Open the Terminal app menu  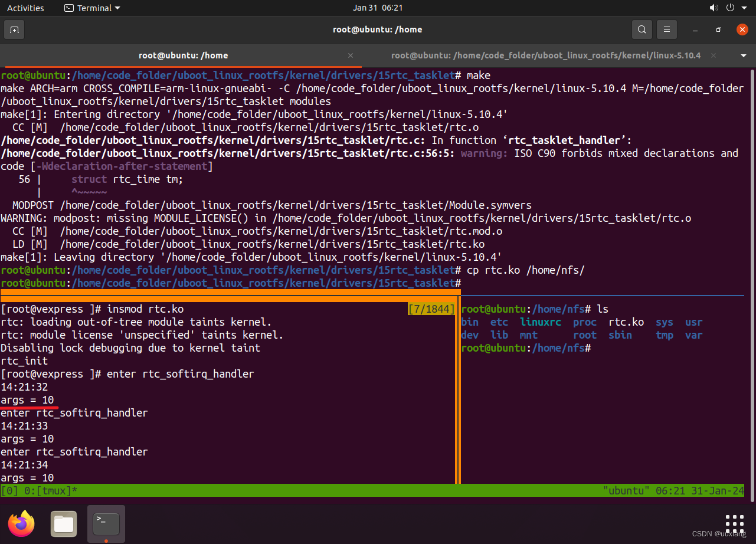(x=91, y=8)
